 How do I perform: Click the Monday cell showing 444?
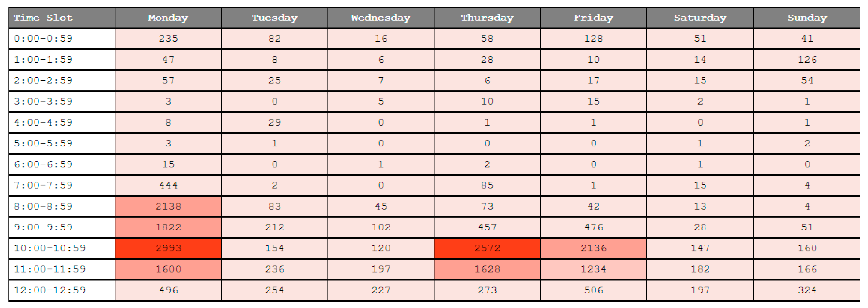tap(168, 185)
